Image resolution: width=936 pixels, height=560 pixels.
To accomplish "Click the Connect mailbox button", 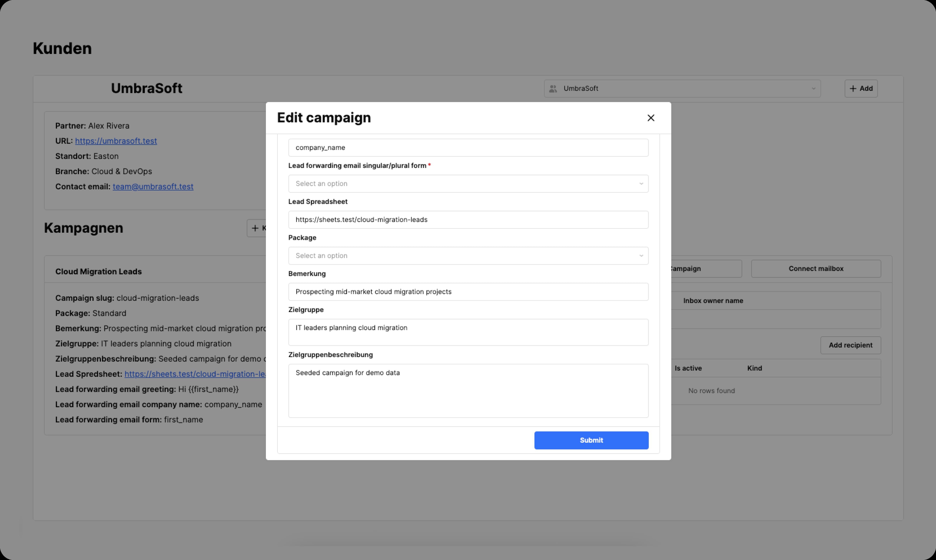I will (816, 269).
